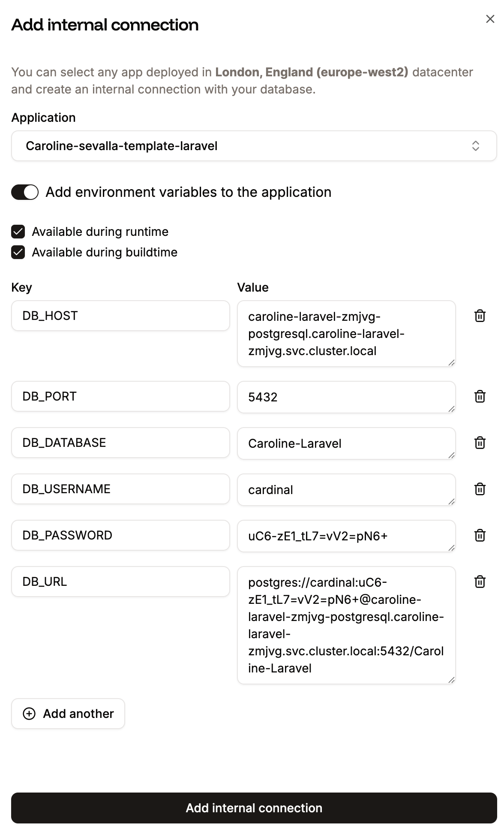The image size is (504, 832).
Task: Delete the DB_USERNAME variable
Action: (x=480, y=489)
